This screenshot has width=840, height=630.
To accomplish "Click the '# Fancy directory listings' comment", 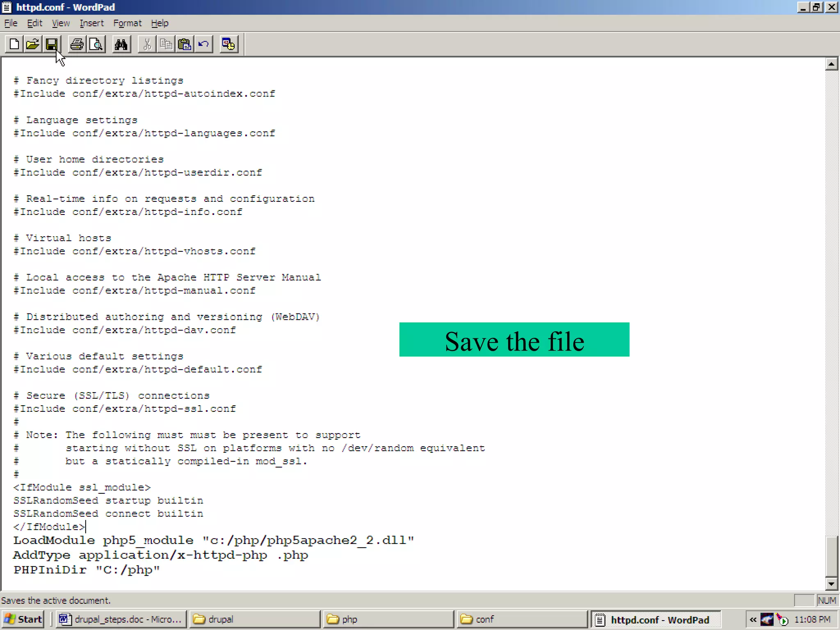I will click(x=98, y=81).
